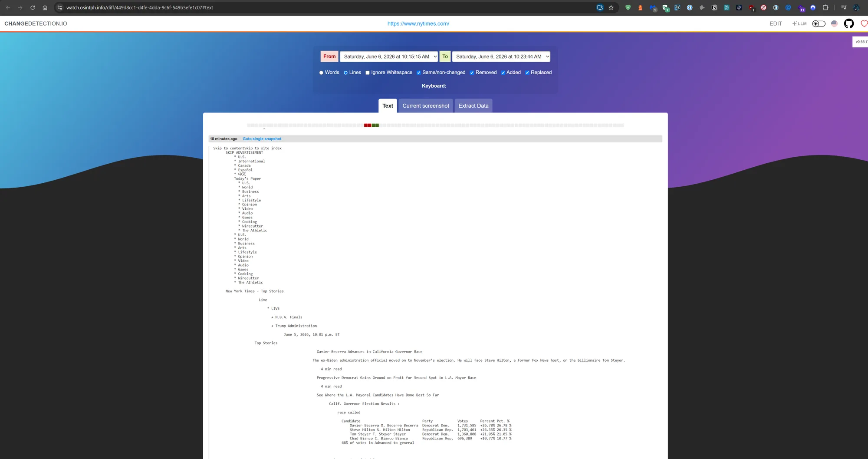
Task: Bookmark this page with the star icon
Action: click(611, 7)
